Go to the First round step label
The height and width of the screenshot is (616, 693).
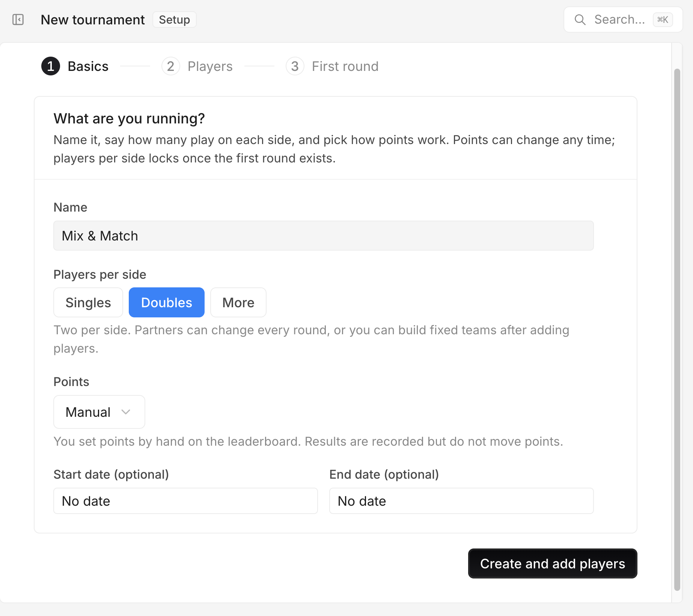click(345, 66)
